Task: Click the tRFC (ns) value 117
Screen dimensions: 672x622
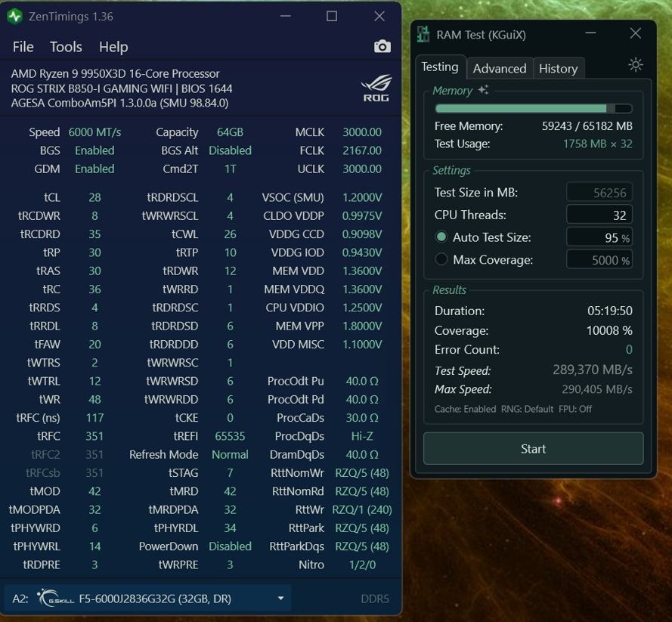Action: pos(94,418)
